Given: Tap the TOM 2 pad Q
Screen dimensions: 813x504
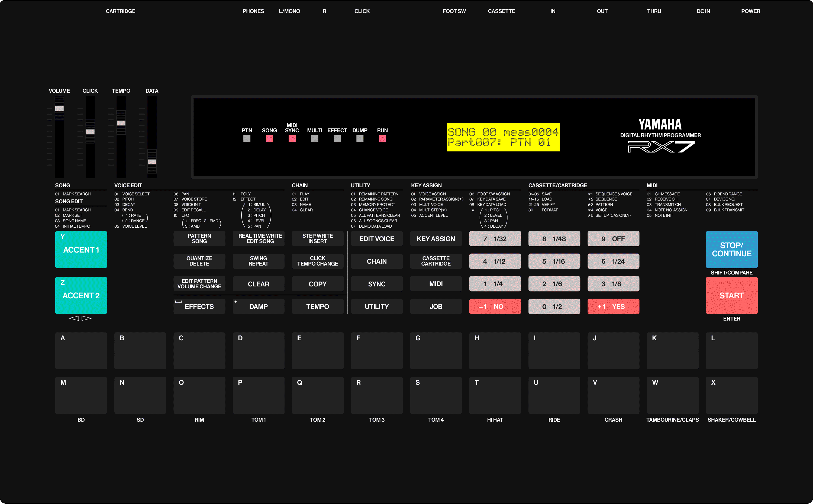Looking at the screenshot, I should point(318,395).
